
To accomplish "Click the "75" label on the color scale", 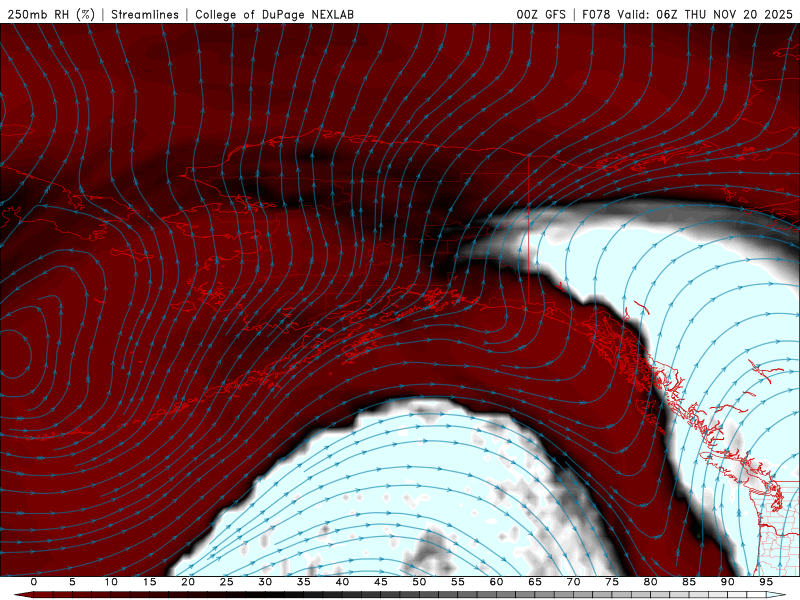I will click(612, 582).
